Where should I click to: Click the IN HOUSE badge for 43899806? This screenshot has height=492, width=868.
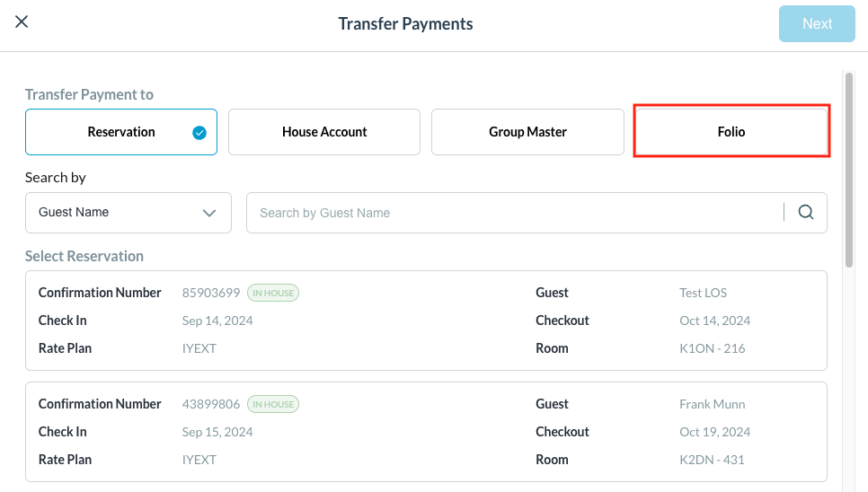273,404
